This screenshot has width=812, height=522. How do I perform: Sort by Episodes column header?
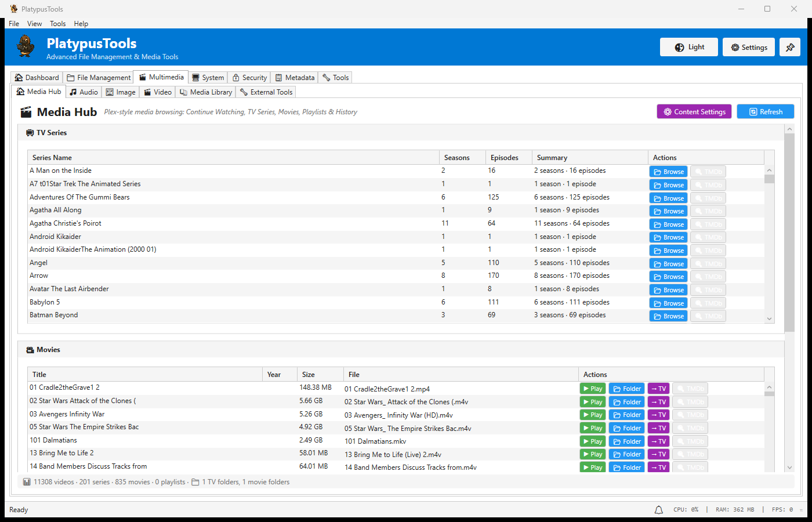click(504, 158)
